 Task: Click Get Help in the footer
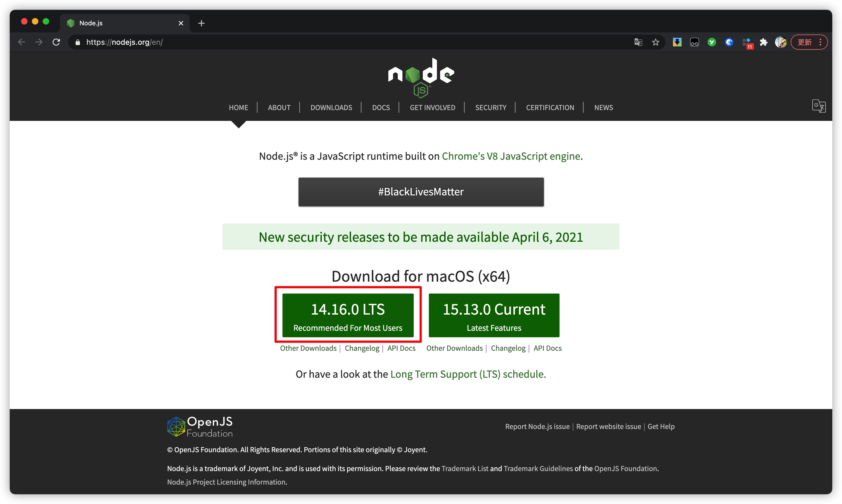click(661, 427)
